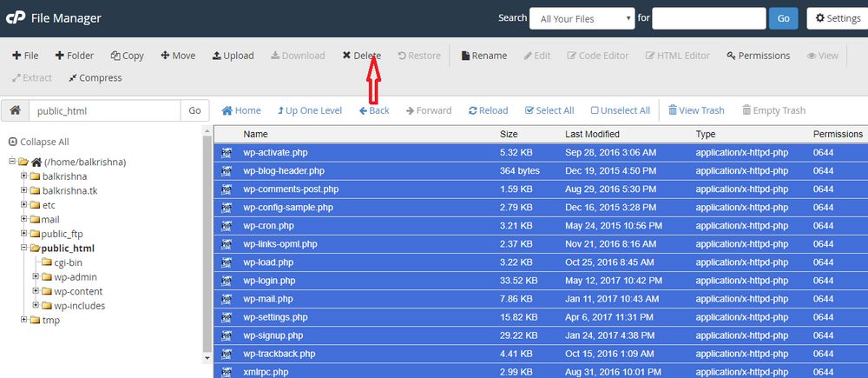View Trash contents
Screen dimensions: 868x378
click(696, 110)
